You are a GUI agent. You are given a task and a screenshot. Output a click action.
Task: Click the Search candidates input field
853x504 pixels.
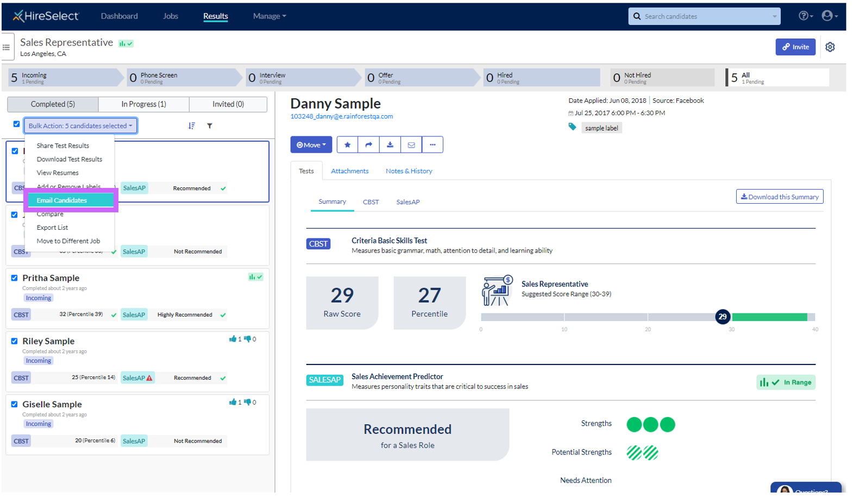704,16
